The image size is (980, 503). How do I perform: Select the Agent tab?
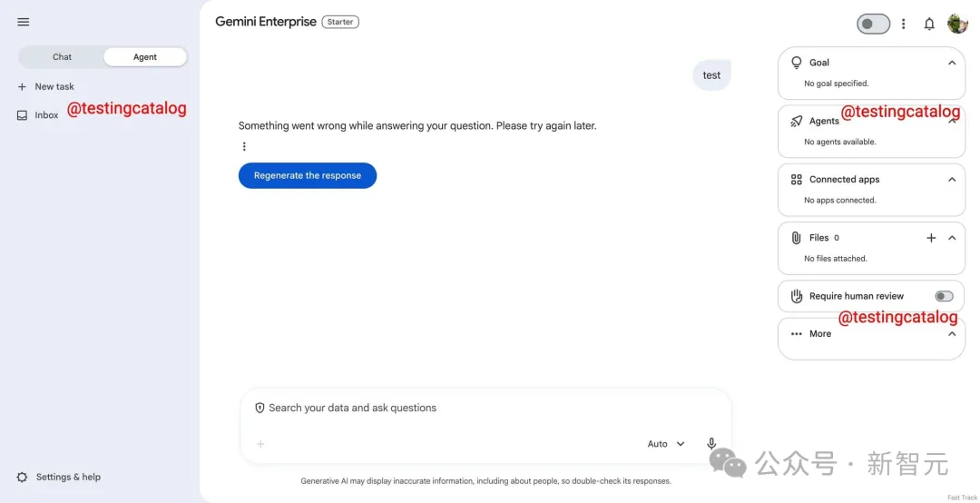tap(145, 57)
